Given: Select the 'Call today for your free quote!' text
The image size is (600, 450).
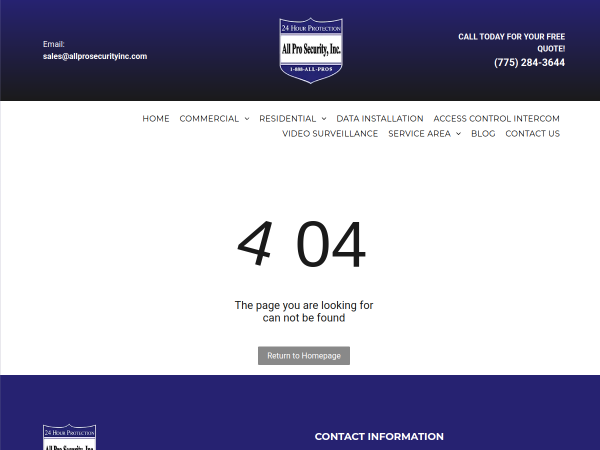Looking at the screenshot, I should [512, 42].
